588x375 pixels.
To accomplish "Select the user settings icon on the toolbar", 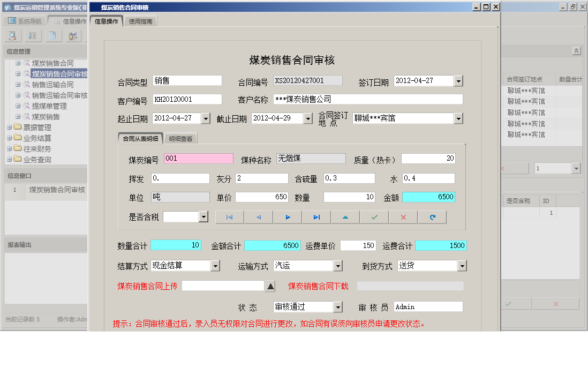I will click(x=73, y=35).
